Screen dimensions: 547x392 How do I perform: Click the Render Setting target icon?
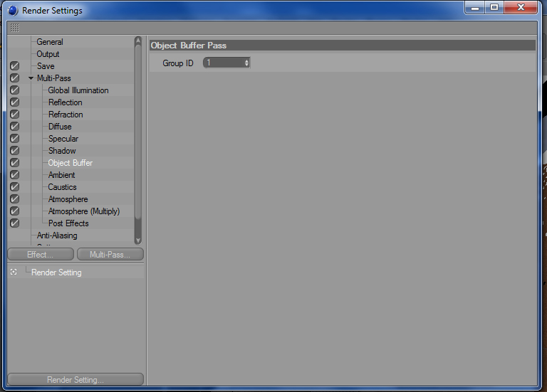[x=14, y=272]
